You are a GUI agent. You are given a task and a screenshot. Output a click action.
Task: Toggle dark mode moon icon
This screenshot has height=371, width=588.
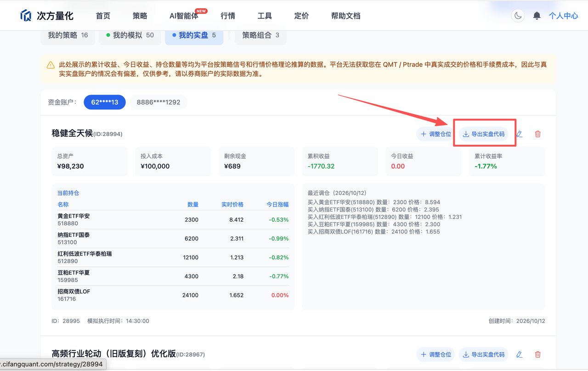click(x=518, y=16)
